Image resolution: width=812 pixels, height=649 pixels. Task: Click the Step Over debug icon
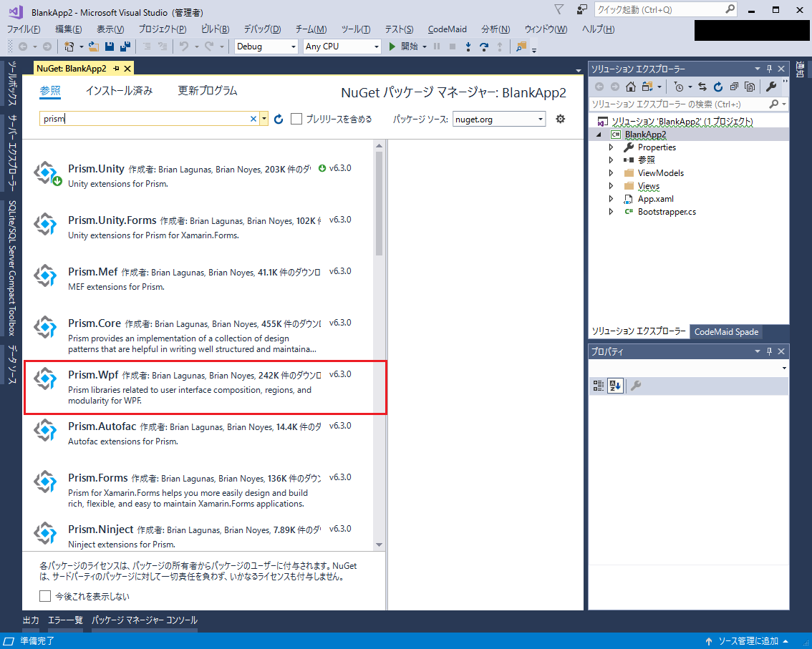(x=484, y=47)
